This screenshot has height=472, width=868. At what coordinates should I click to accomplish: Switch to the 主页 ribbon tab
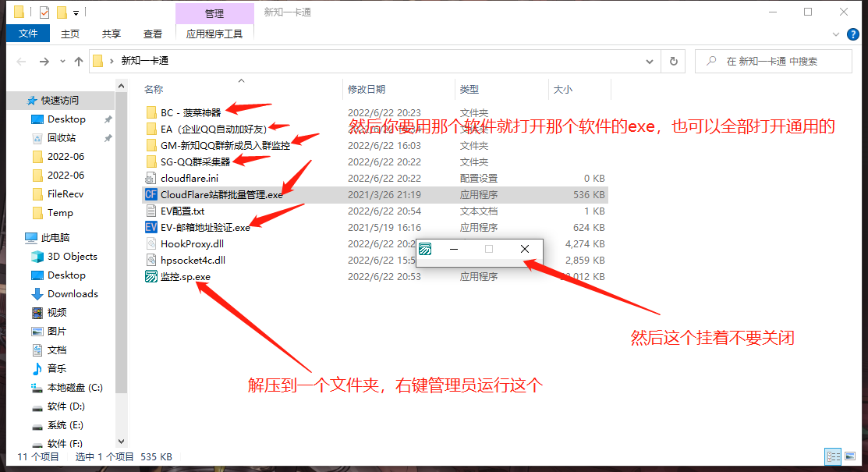click(69, 34)
